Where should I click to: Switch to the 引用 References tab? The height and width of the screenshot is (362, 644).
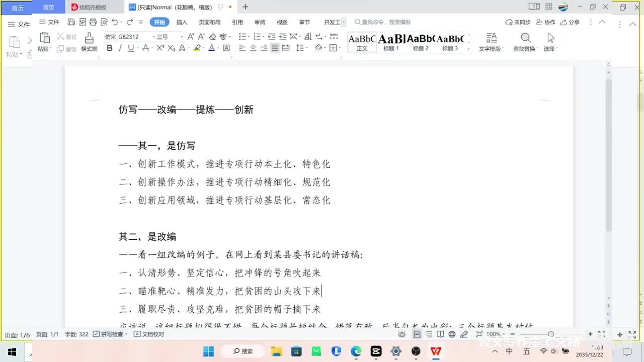coord(237,22)
